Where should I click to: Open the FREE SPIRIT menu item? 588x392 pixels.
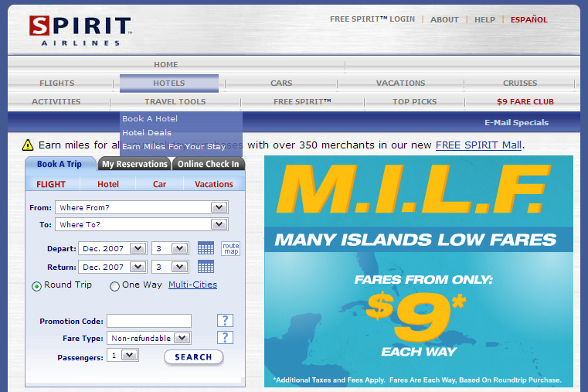[302, 101]
